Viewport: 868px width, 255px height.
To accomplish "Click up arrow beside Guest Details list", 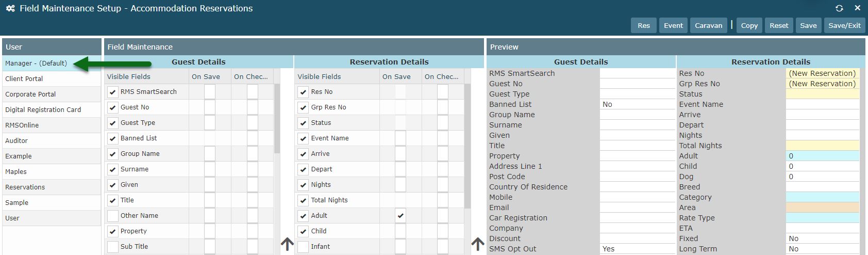I will coord(287,243).
